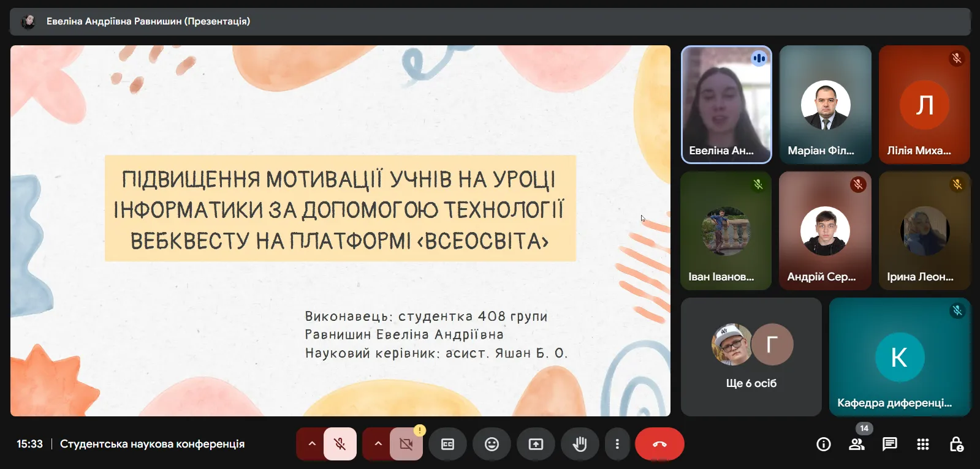The width and height of the screenshot is (980, 469).
Task: Click Андрій's profile photo avatar
Action: click(x=825, y=231)
